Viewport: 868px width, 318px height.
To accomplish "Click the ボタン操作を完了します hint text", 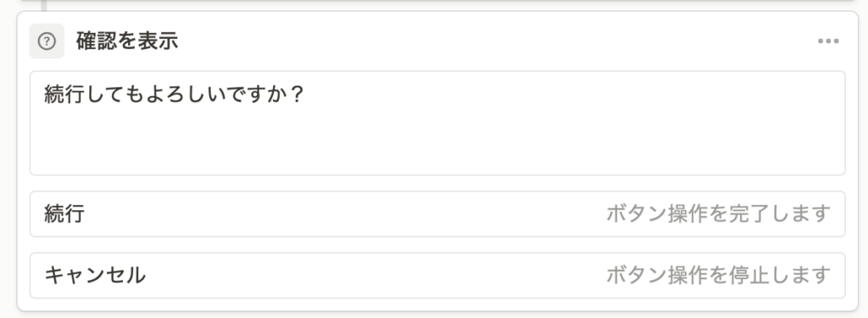I will pos(719,214).
